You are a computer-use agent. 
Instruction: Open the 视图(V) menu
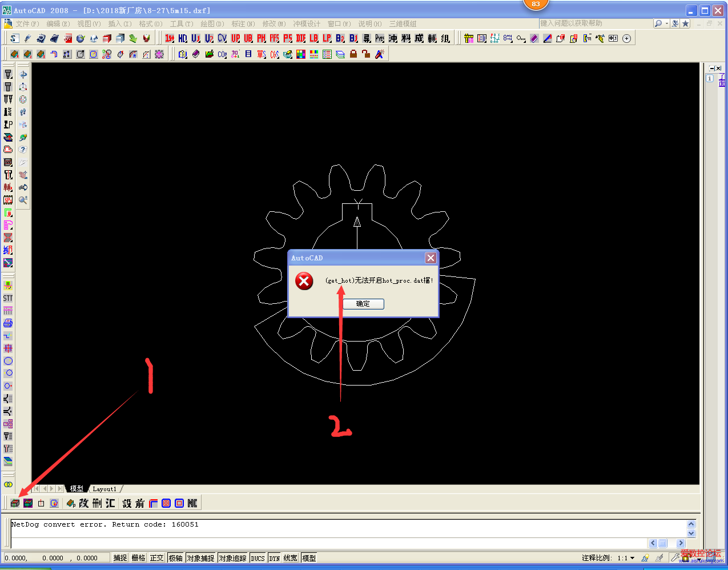click(89, 24)
